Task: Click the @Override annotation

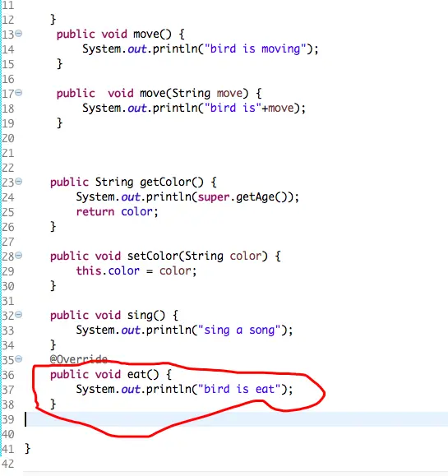Action: point(79,359)
